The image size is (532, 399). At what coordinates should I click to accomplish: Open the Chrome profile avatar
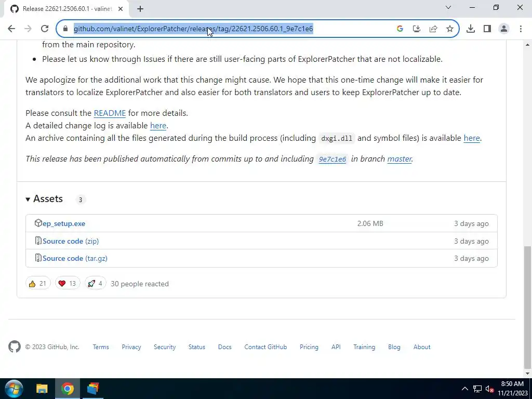coord(504,29)
